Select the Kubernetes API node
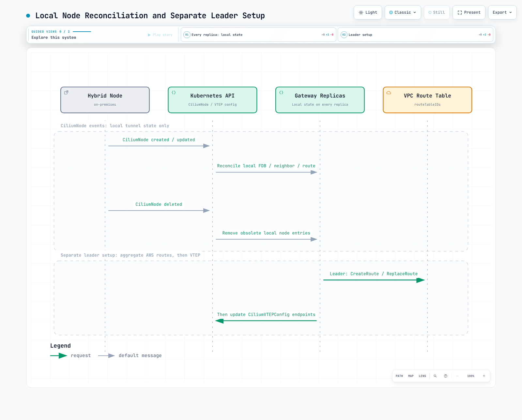Image resolution: width=522 pixels, height=420 pixels. coord(212,100)
